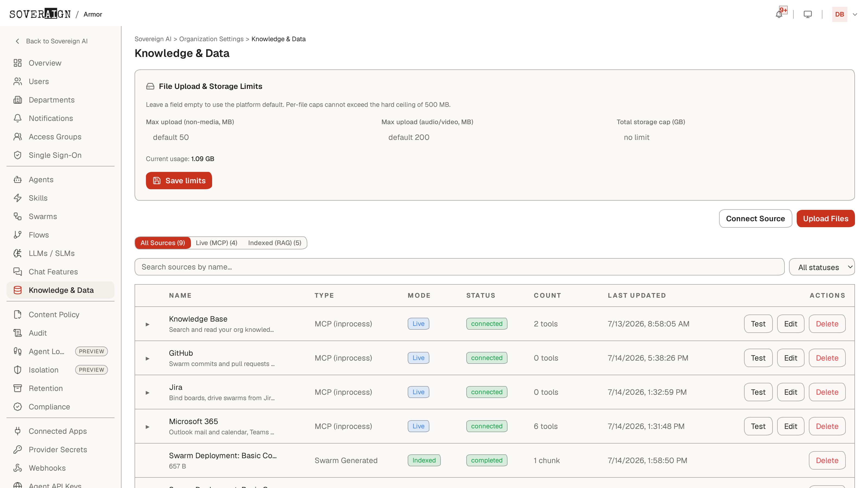Click Connect Source
This screenshot has width=868, height=488.
pyautogui.click(x=755, y=219)
